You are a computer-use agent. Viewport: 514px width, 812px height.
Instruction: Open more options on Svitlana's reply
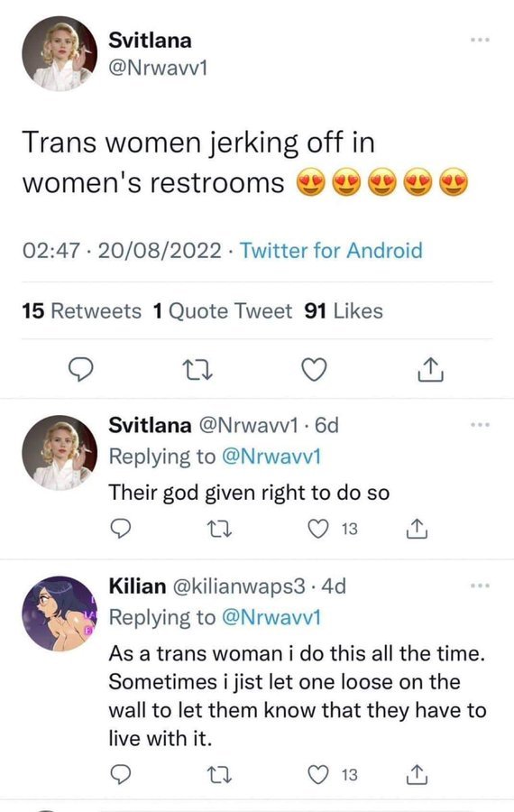coord(480,425)
